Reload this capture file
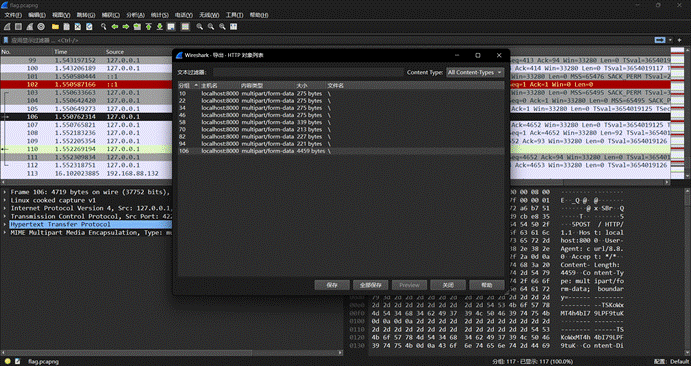Viewport: 691px width, 366px height. (x=89, y=27)
